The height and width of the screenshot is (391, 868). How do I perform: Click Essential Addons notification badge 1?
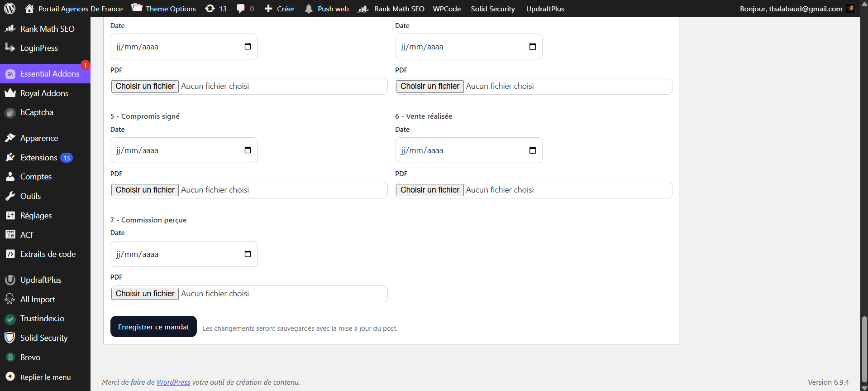[85, 65]
